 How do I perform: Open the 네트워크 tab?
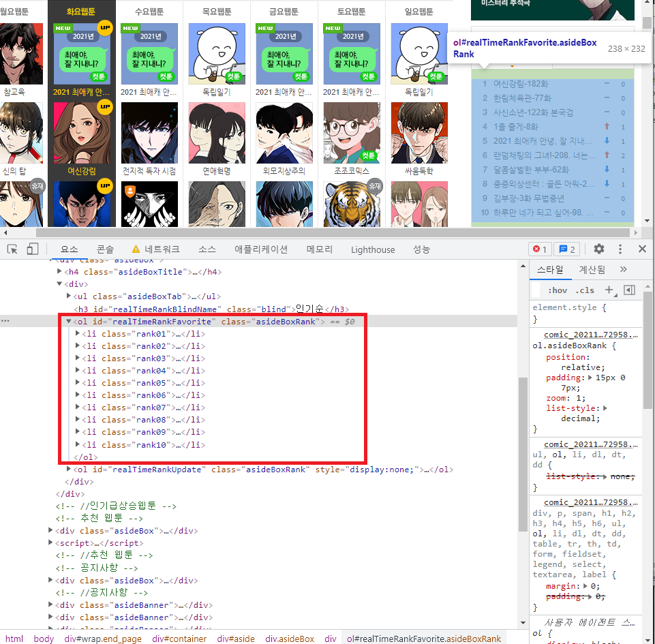(156, 249)
